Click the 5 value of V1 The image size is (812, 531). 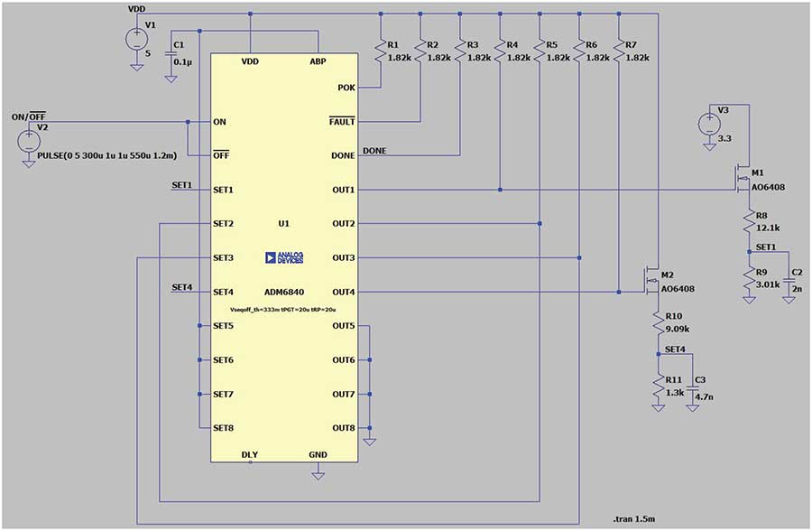[148, 53]
